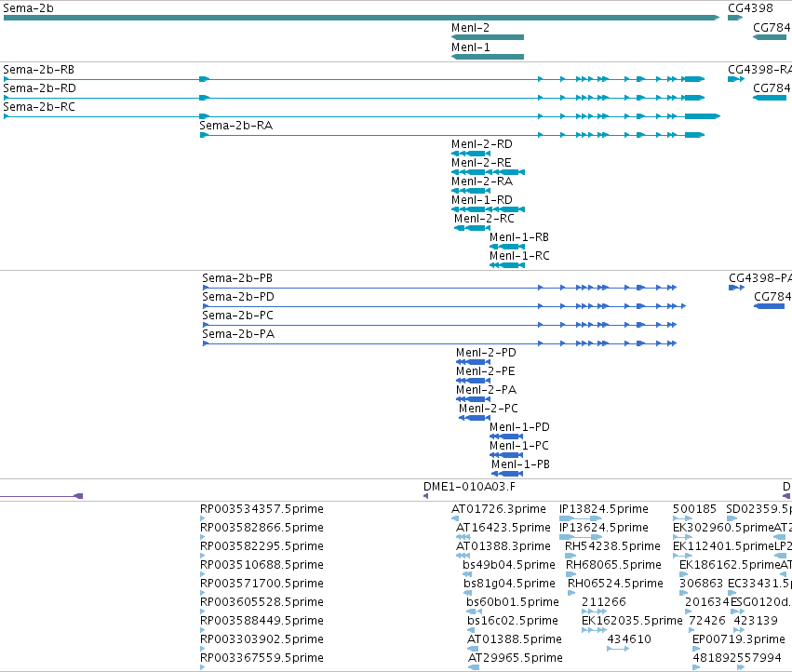Click the Menl-2-RC transcript label

coord(484,219)
